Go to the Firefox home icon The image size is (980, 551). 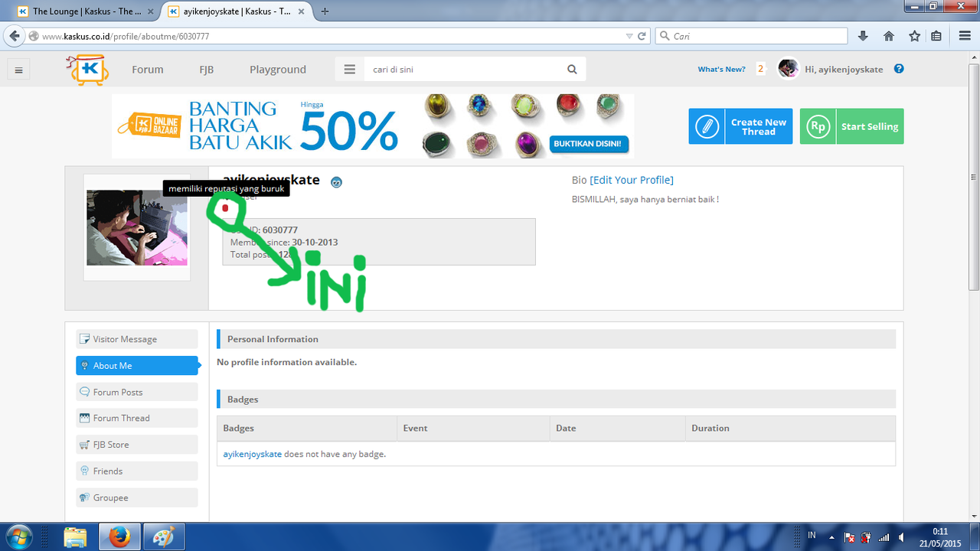(889, 36)
